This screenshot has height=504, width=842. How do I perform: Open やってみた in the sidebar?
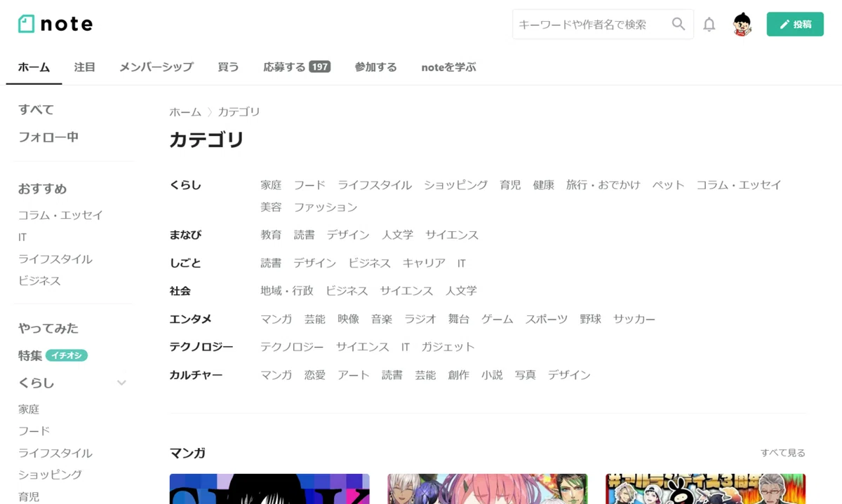coord(48,328)
